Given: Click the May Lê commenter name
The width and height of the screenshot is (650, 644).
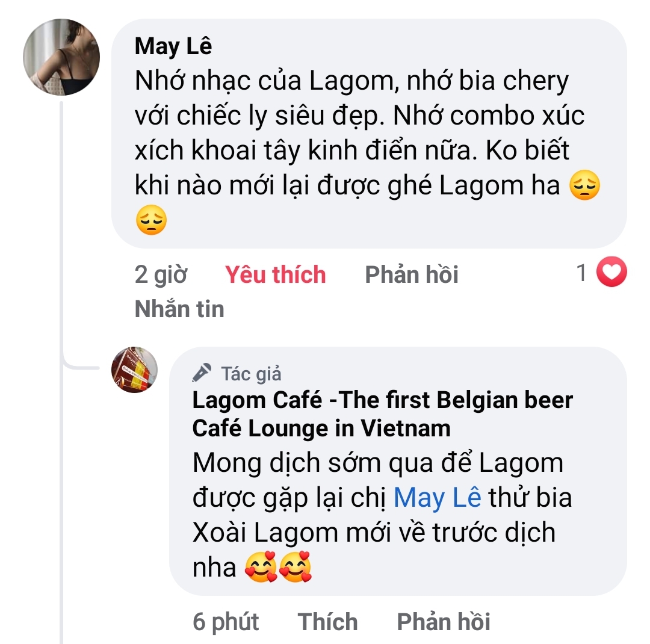Looking at the screenshot, I should coord(173,46).
